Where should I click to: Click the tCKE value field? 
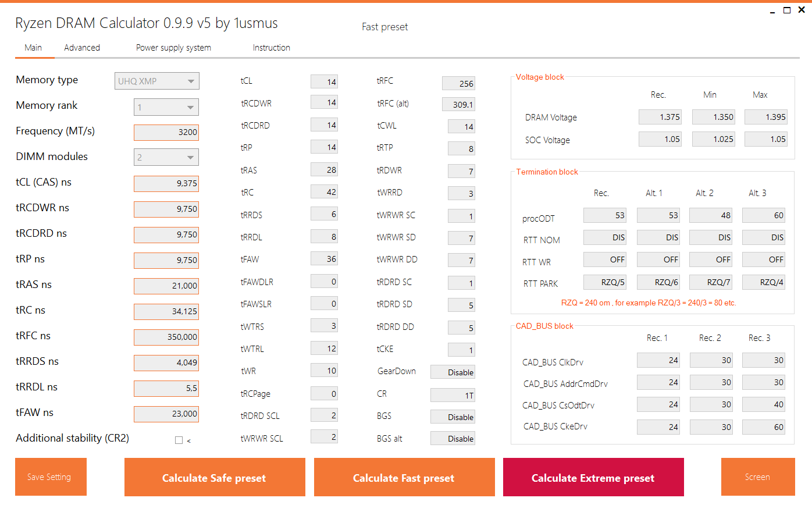click(461, 350)
